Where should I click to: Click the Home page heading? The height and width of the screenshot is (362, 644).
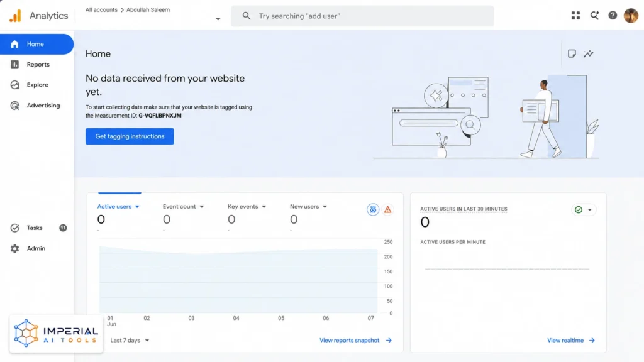97,54
